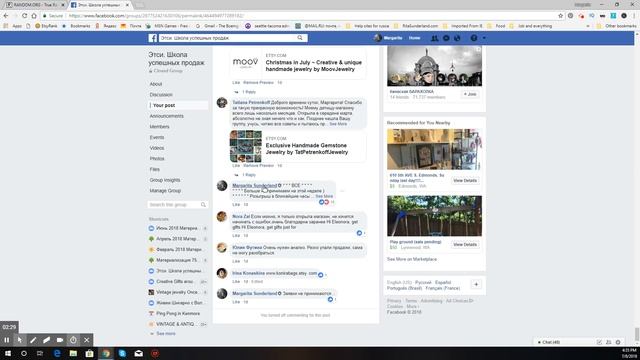Screen dimensions: 640x360
Task: Go to Home in Facebook header
Action: (x=414, y=38)
